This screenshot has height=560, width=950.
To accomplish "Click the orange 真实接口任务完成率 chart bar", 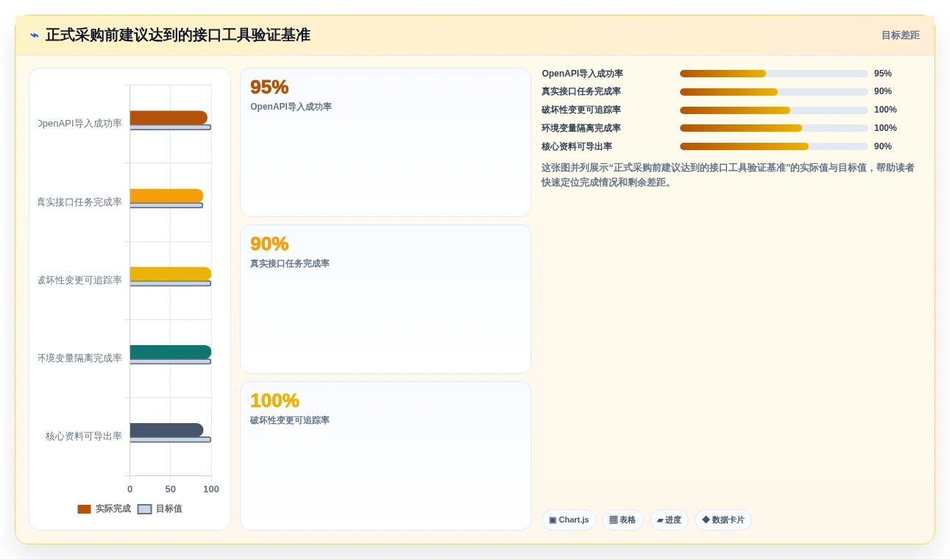I will click(x=166, y=196).
